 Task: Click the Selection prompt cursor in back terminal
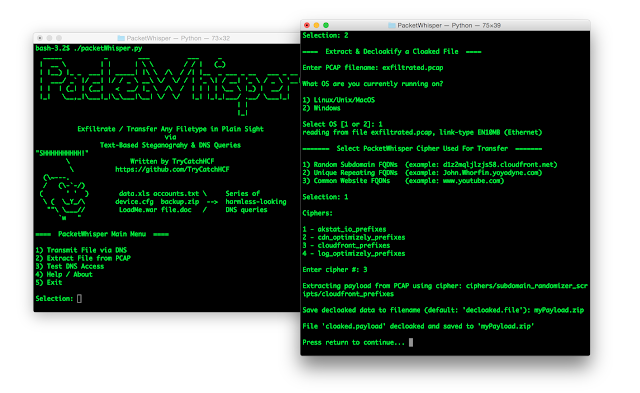click(x=79, y=299)
